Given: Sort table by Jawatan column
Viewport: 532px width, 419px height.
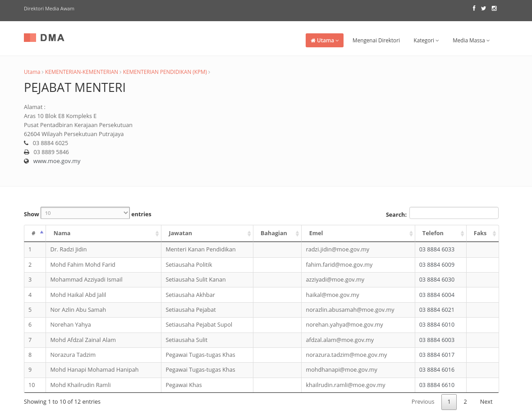Looking at the screenshot, I should point(207,233).
